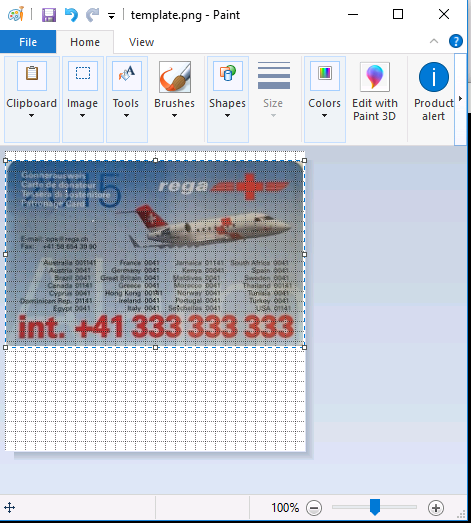The height and width of the screenshot is (523, 471).
Task: Expand the Clipboard group dropdown
Action: click(x=31, y=115)
